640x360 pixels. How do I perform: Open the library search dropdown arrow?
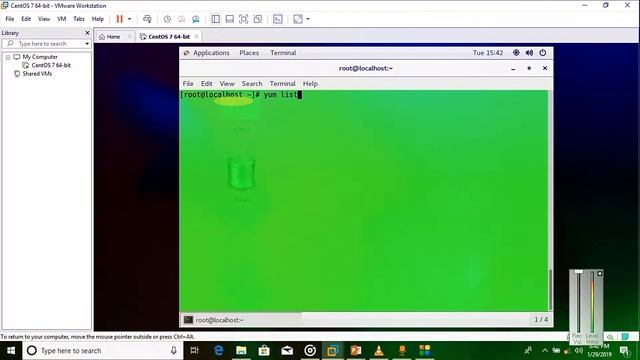coord(87,43)
